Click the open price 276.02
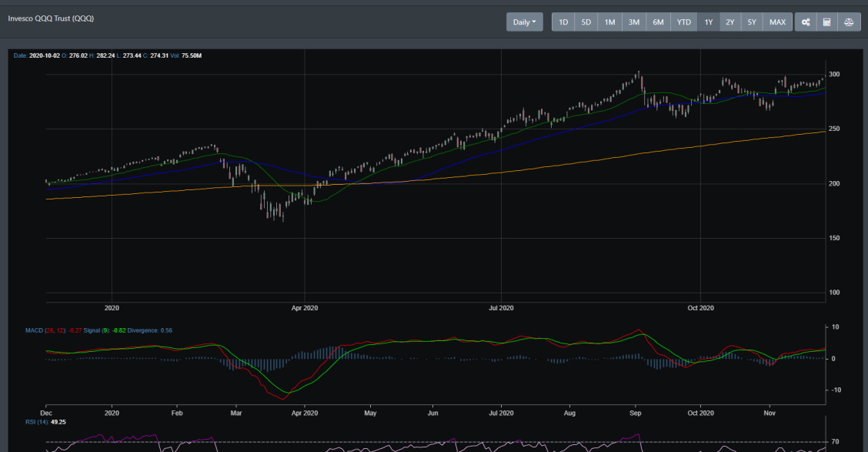 coord(78,56)
